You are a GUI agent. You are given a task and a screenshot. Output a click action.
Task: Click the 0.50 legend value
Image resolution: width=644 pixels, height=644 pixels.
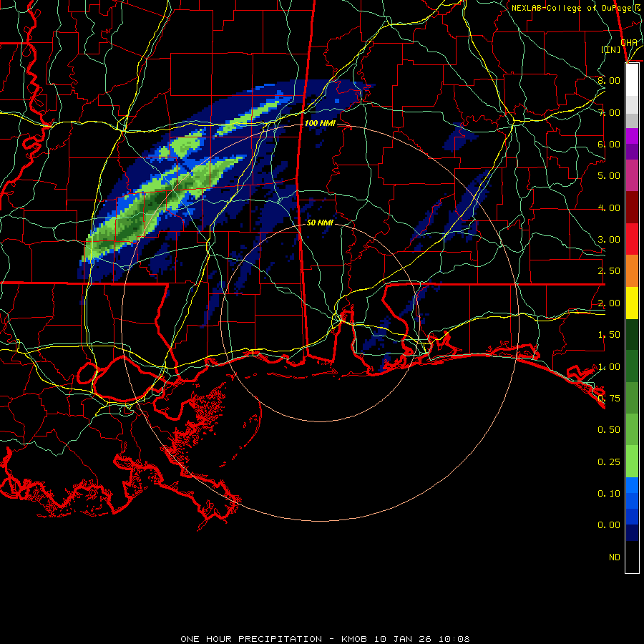tap(609, 430)
